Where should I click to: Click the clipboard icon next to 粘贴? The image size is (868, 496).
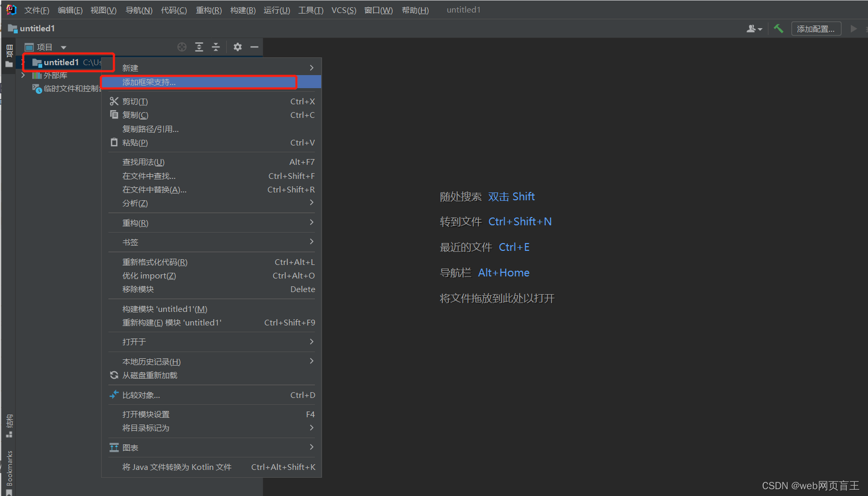click(114, 142)
